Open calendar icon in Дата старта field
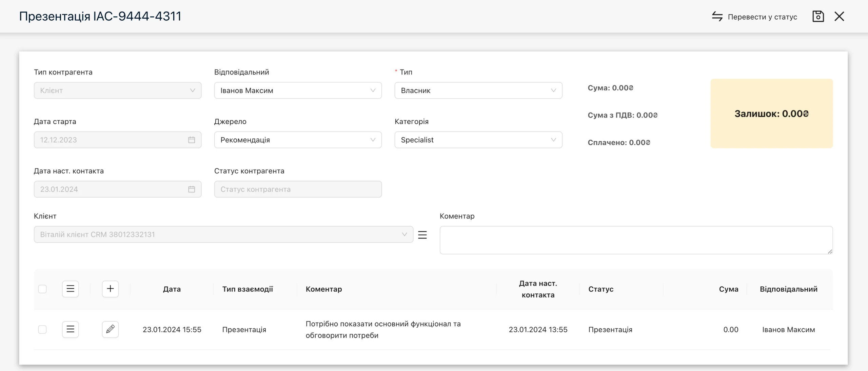This screenshot has height=371, width=868. [192, 140]
